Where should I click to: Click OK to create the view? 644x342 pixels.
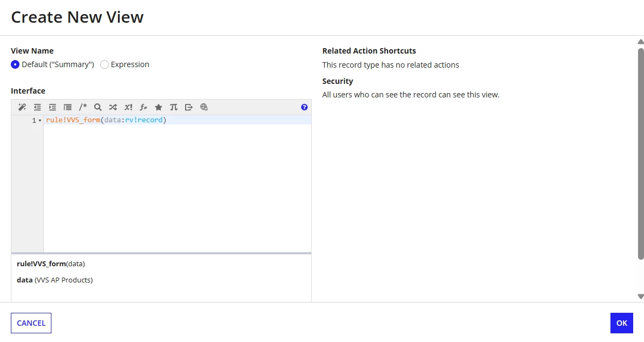(x=622, y=323)
